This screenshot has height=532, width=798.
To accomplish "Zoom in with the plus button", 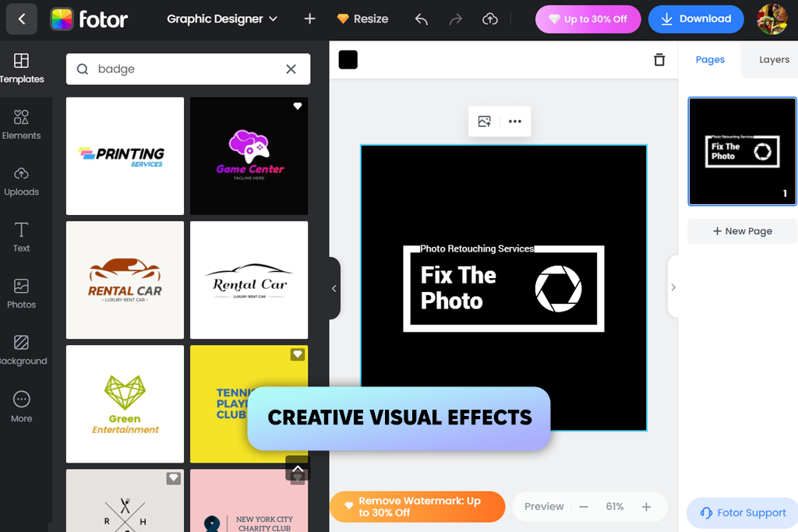I will 646,507.
